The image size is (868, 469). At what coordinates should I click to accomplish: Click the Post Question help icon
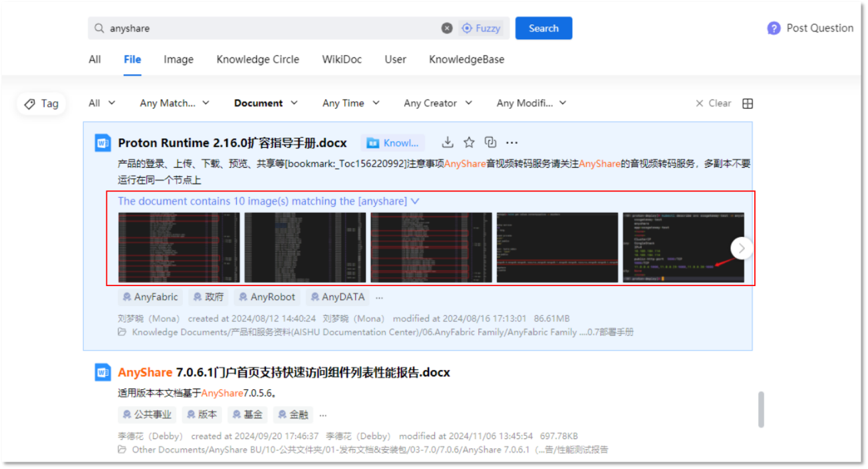coord(774,28)
